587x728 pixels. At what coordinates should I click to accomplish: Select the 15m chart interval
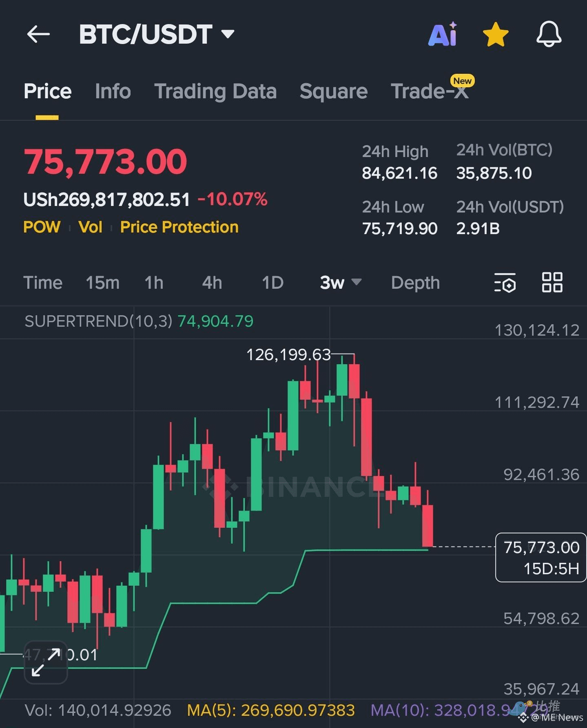pyautogui.click(x=102, y=283)
